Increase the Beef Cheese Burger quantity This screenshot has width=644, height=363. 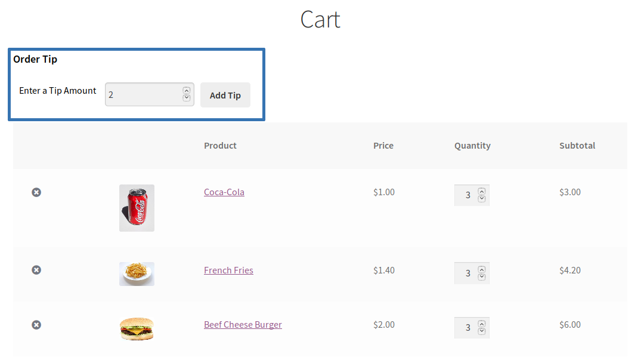pyautogui.click(x=482, y=324)
